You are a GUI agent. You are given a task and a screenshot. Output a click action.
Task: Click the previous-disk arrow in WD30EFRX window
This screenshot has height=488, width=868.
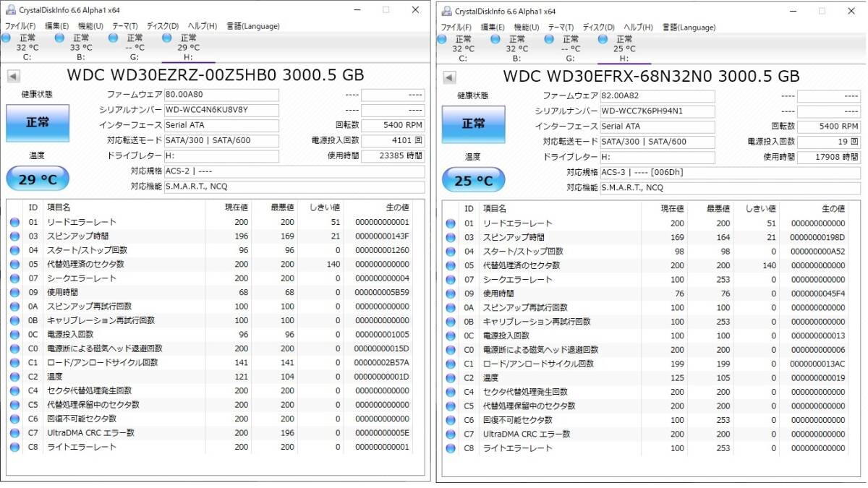(x=450, y=77)
